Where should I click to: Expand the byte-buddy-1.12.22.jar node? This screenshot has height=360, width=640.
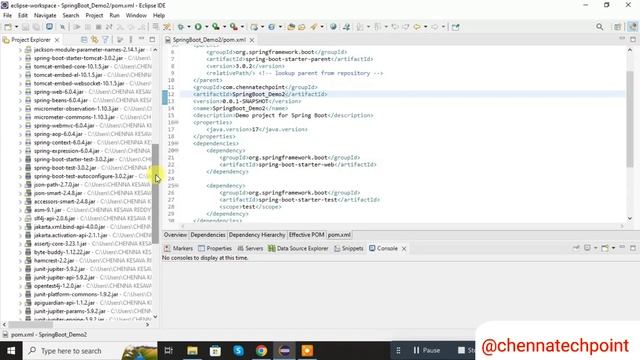[x=20, y=252]
